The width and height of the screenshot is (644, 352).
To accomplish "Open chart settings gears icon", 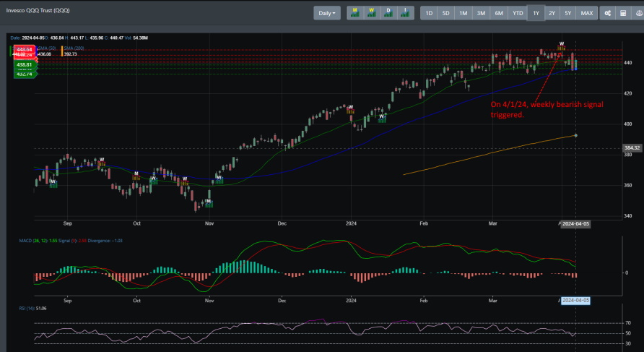I will (x=607, y=13).
